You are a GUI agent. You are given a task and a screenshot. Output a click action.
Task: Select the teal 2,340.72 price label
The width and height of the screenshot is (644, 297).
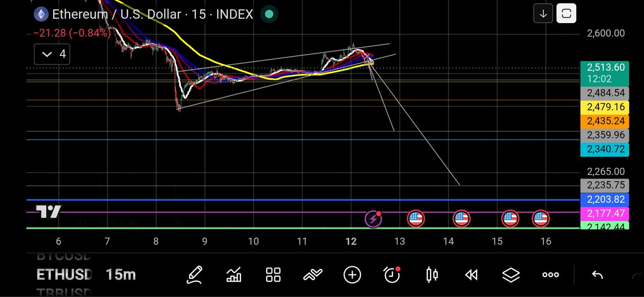tap(605, 149)
